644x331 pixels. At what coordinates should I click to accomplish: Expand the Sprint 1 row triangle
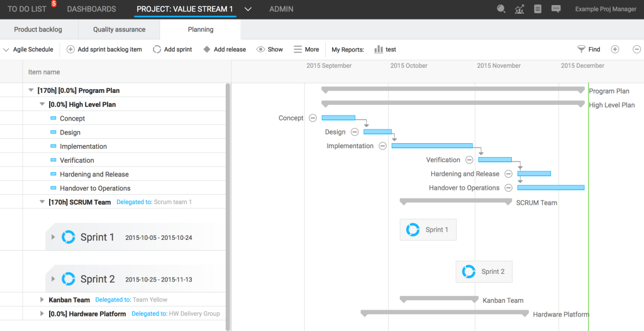[53, 237]
